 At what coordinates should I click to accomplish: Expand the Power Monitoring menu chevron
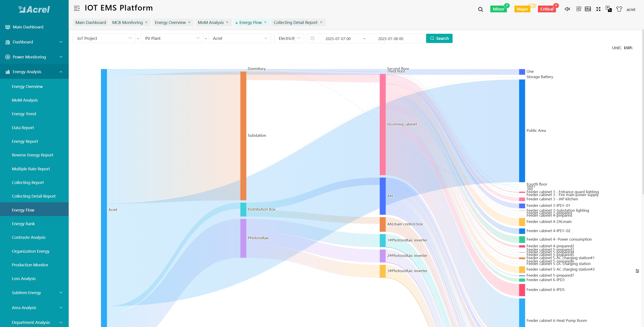point(61,57)
